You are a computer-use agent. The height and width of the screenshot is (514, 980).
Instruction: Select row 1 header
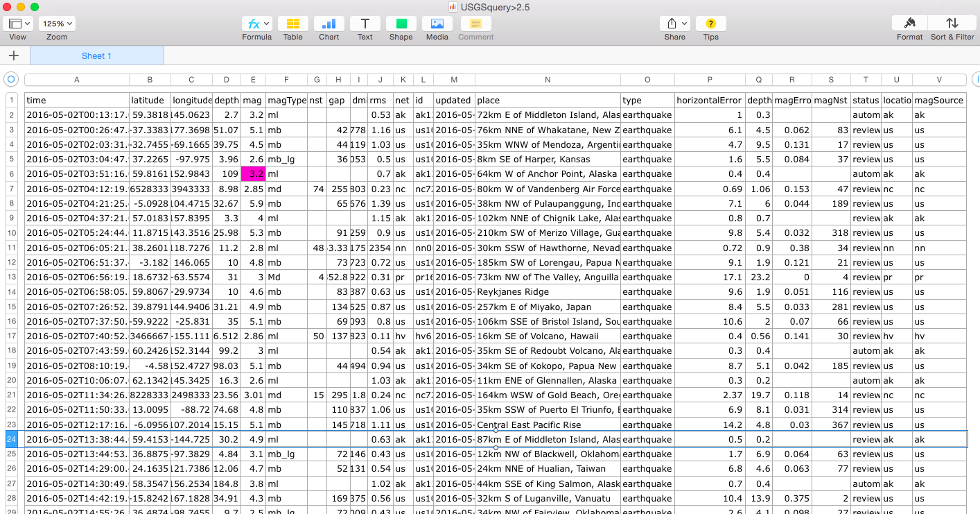tap(11, 100)
